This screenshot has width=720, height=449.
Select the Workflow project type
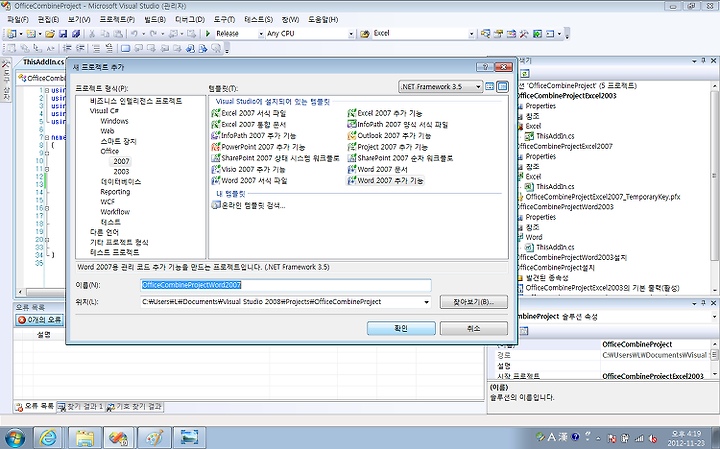115,212
